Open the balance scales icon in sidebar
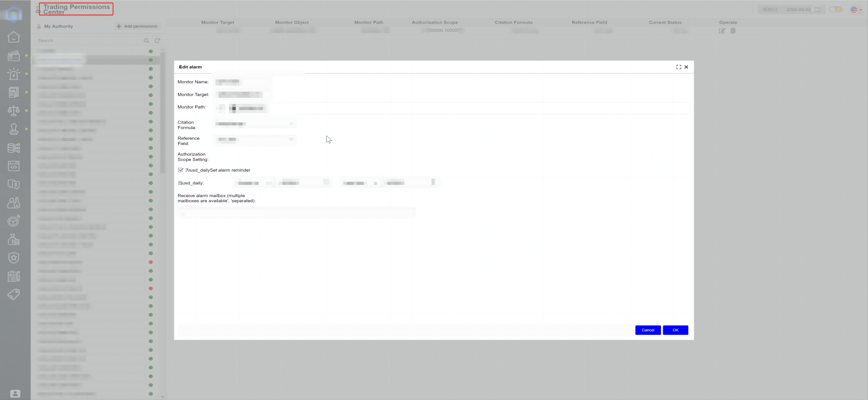The width and height of the screenshot is (868, 400). 14,111
